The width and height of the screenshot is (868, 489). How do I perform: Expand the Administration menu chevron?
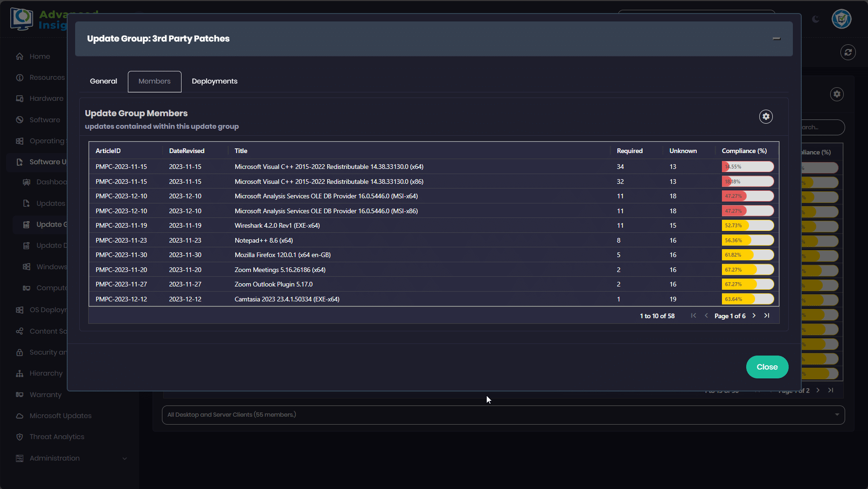coord(125,458)
